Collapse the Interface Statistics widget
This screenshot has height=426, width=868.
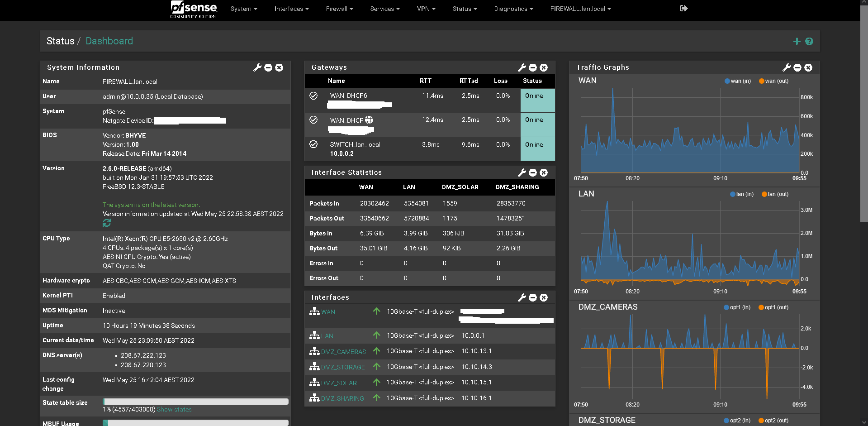pos(533,172)
